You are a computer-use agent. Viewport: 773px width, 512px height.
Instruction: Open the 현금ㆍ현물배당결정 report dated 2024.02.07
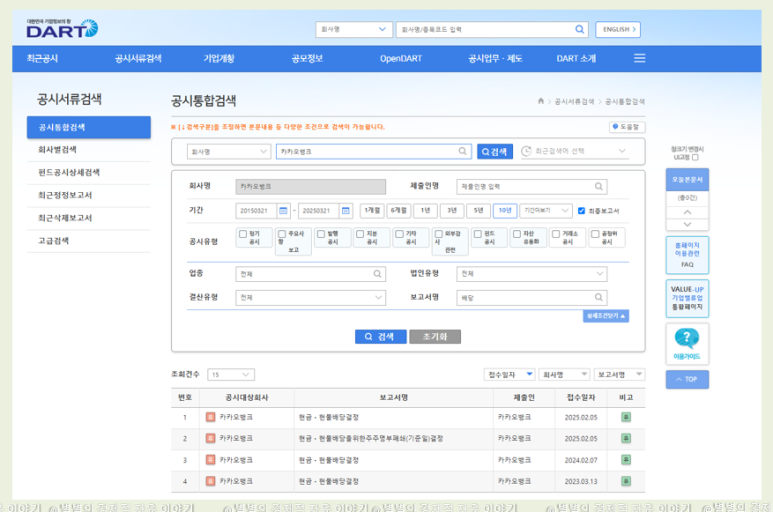point(328,460)
